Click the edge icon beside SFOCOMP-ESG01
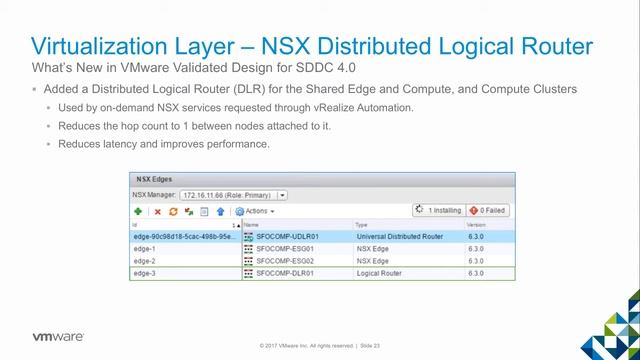The width and height of the screenshot is (640, 360). point(248,249)
